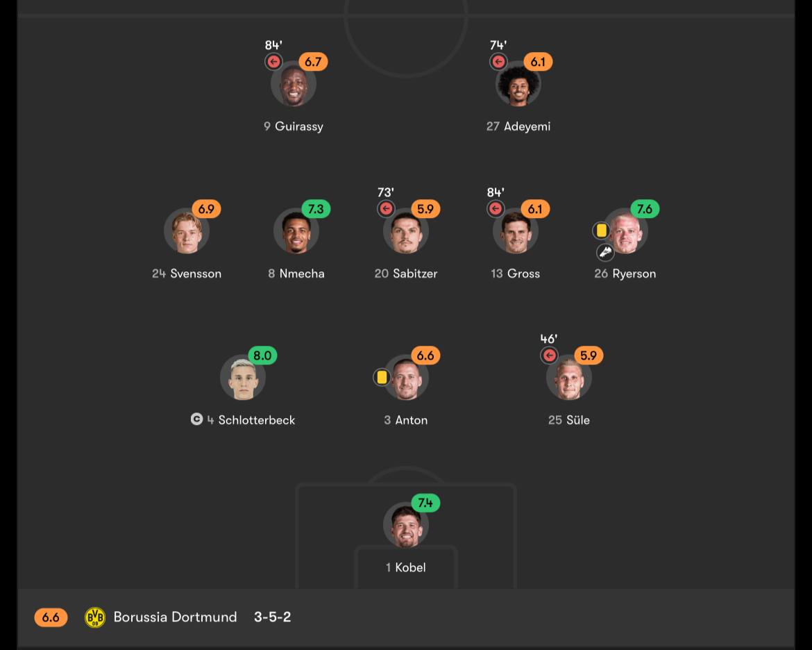Click Anton's yellow card icon
This screenshot has width=812, height=650.
[x=381, y=377]
